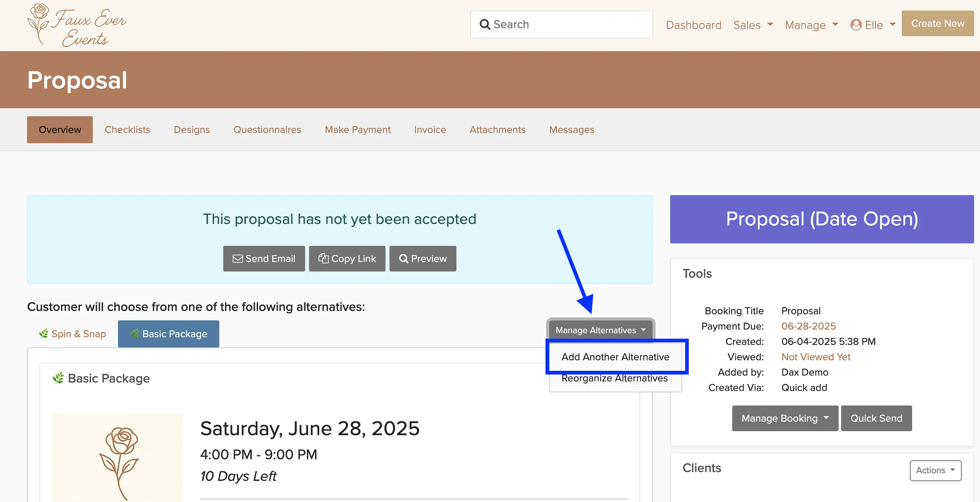
Task: Expand the Manage navigation dropdown
Action: point(812,25)
